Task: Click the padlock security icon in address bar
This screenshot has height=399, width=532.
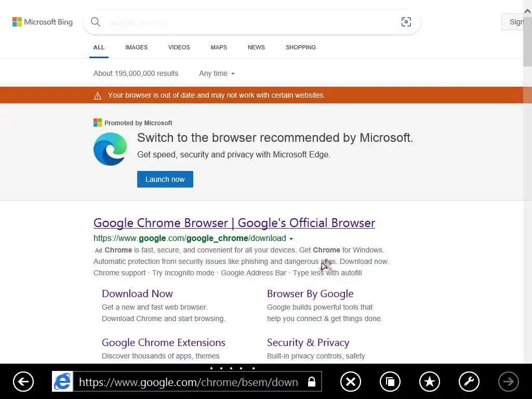Action: point(312,382)
